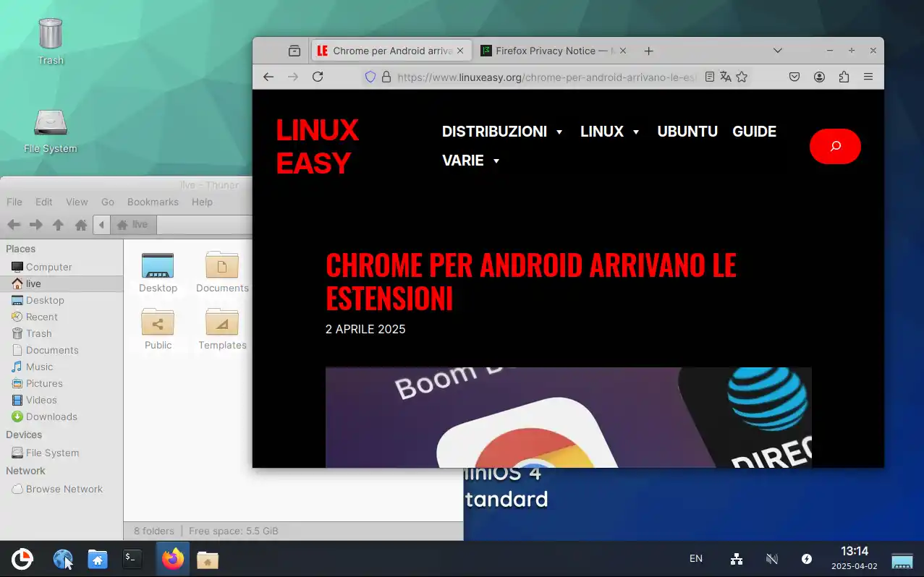Open a new Firefox tab

[648, 51]
